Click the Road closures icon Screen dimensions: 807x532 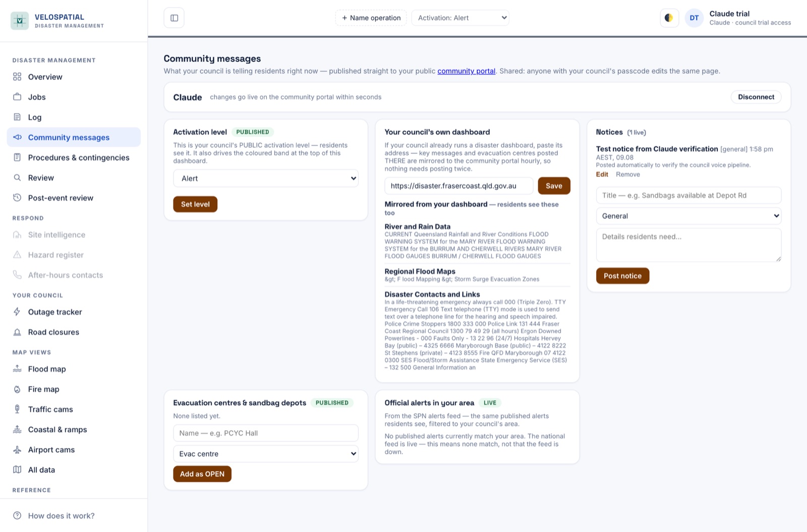pyautogui.click(x=17, y=332)
